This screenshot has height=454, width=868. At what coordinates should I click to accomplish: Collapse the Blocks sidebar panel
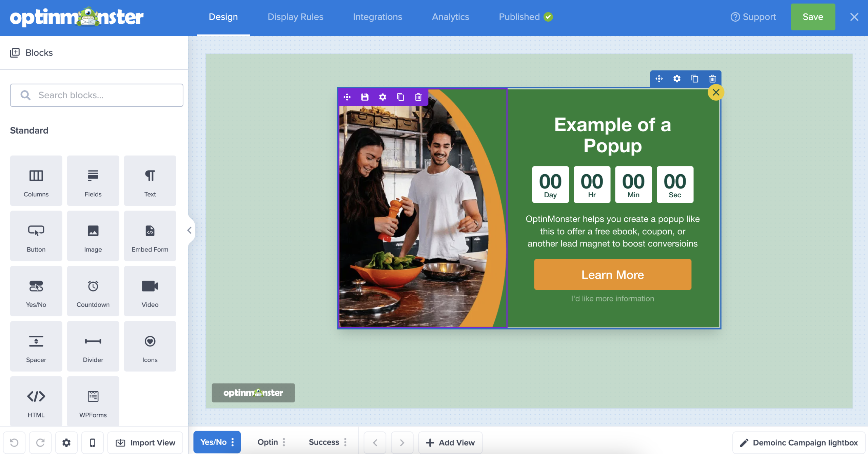[x=190, y=231]
